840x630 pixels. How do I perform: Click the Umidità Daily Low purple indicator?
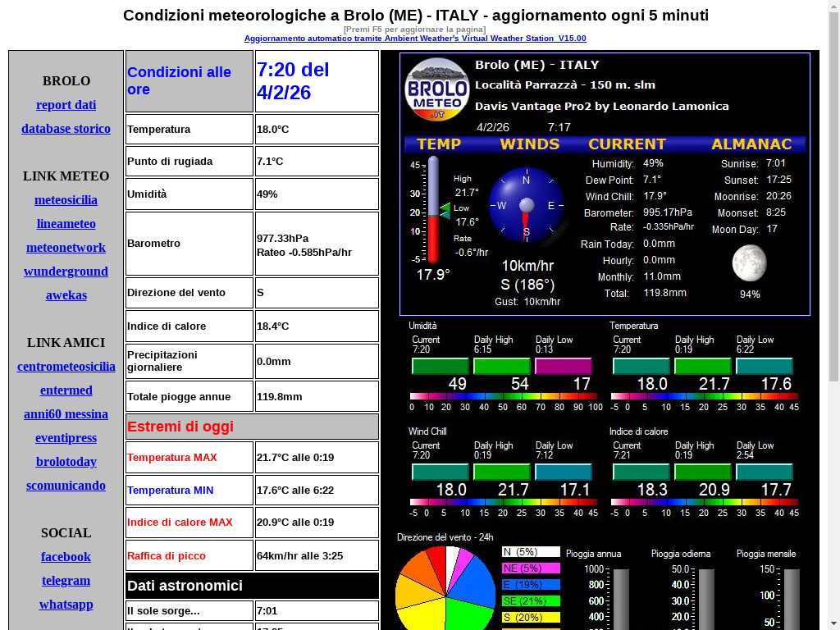[x=563, y=366]
